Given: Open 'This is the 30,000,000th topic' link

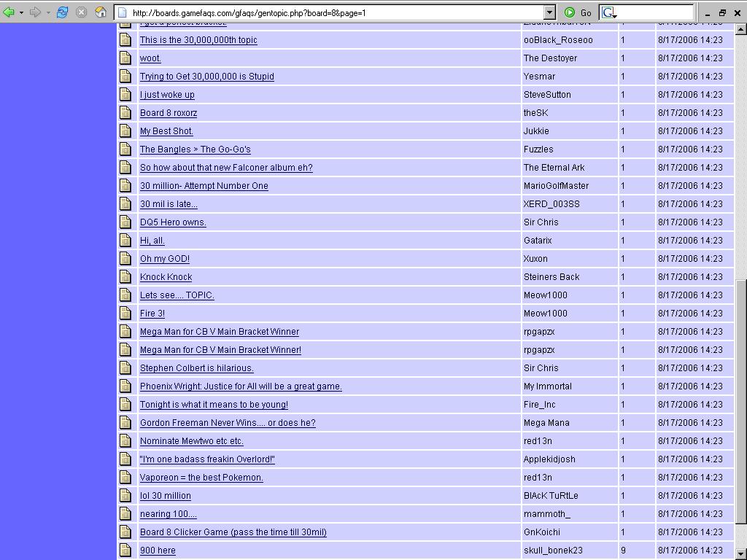Looking at the screenshot, I should (x=198, y=40).
